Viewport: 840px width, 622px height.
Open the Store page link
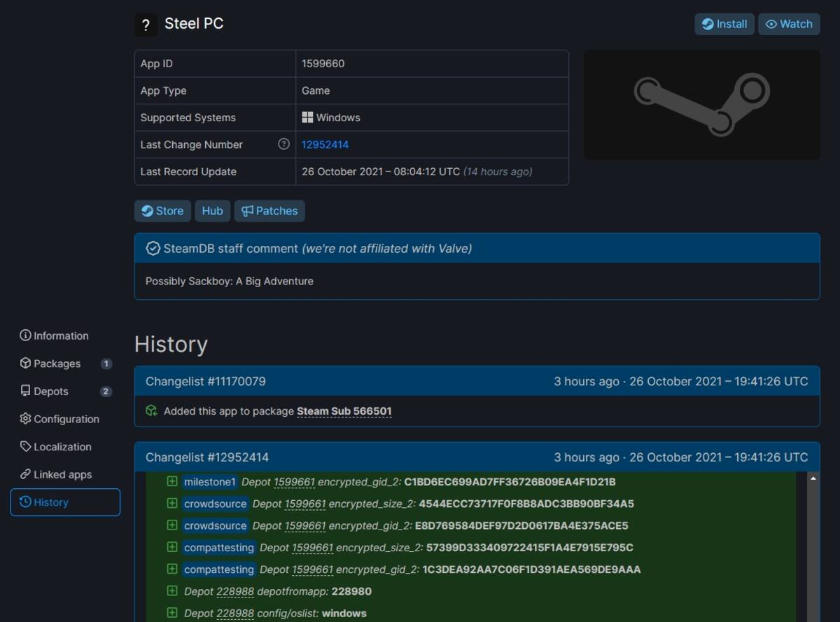[162, 211]
